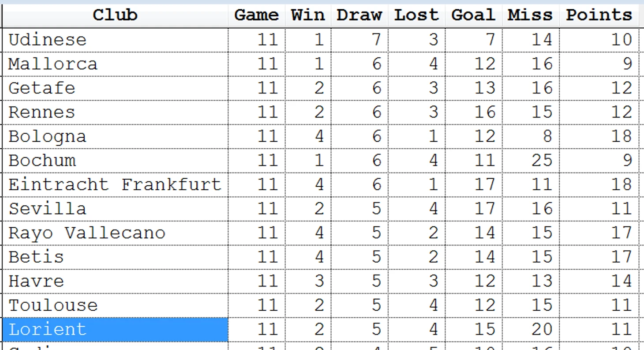Click the Lost column header
This screenshot has height=350, width=644.
417,15
